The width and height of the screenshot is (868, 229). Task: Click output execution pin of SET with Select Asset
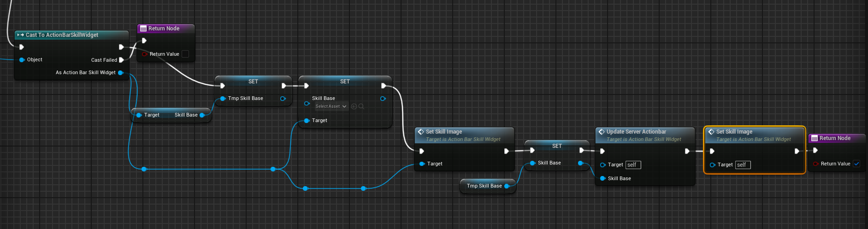tap(384, 86)
